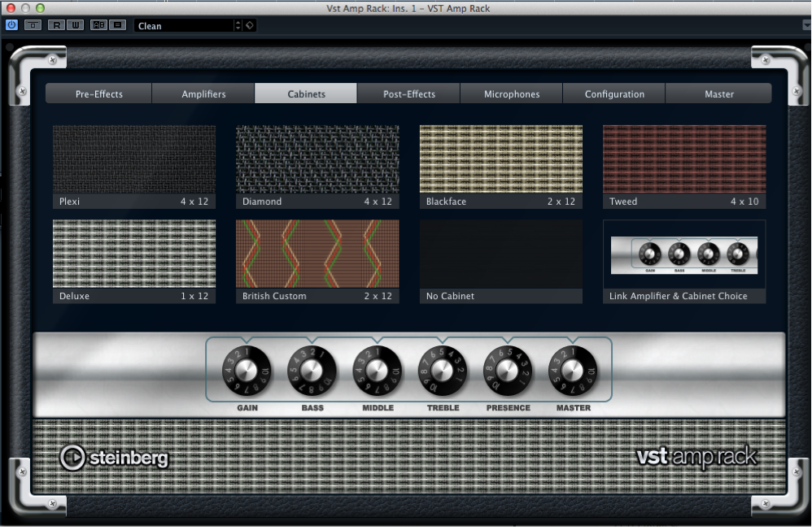This screenshot has width=812, height=530.
Task: Click the MIDDLE knob
Action: point(377,371)
